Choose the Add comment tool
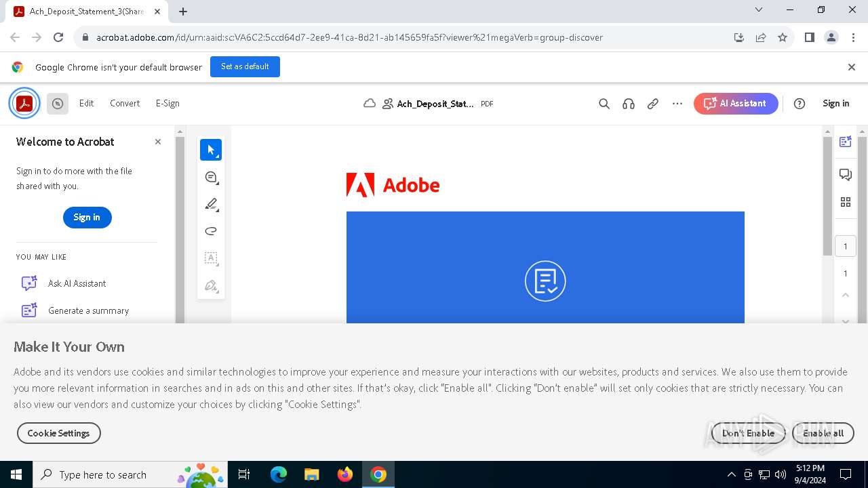868x488 pixels. click(211, 177)
